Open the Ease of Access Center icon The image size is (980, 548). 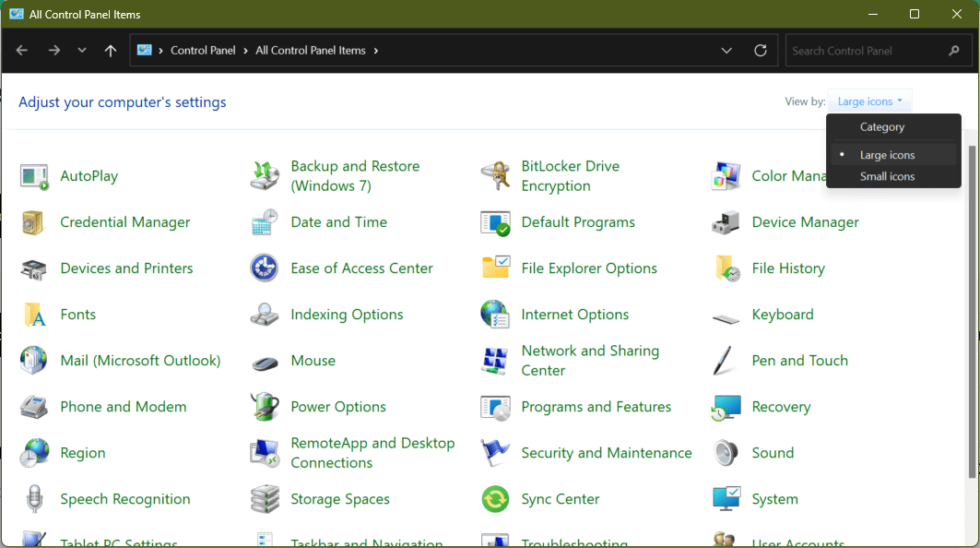[x=265, y=268]
